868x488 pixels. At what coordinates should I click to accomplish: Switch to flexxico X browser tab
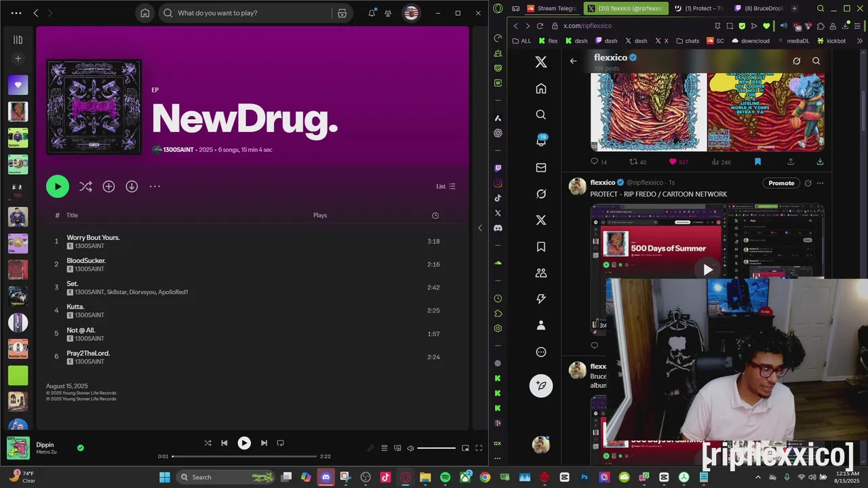click(625, 8)
